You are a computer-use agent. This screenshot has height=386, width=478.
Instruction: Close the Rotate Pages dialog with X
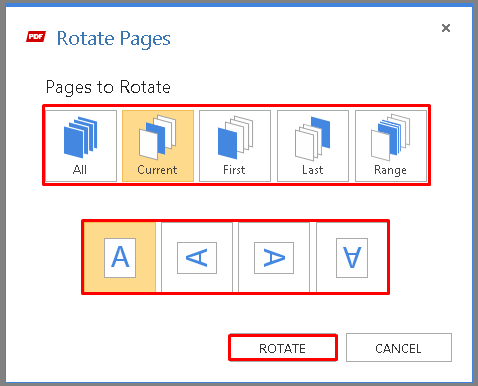pyautogui.click(x=446, y=28)
